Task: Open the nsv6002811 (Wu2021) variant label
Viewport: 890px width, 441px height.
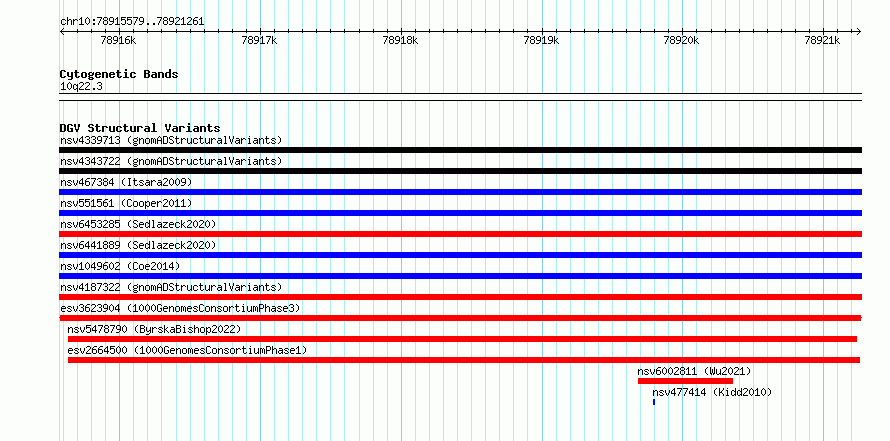Action: [x=694, y=371]
